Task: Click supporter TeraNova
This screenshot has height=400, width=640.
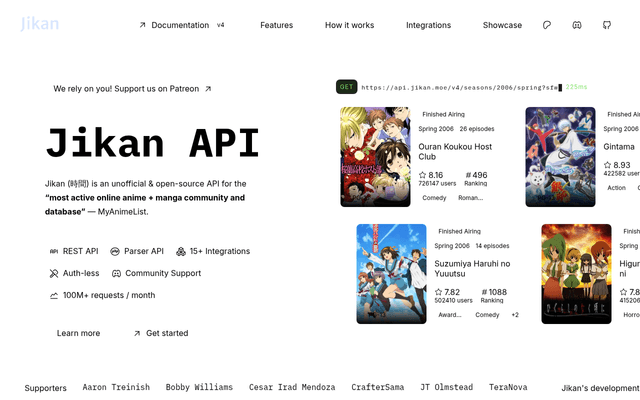Action: [x=508, y=387]
